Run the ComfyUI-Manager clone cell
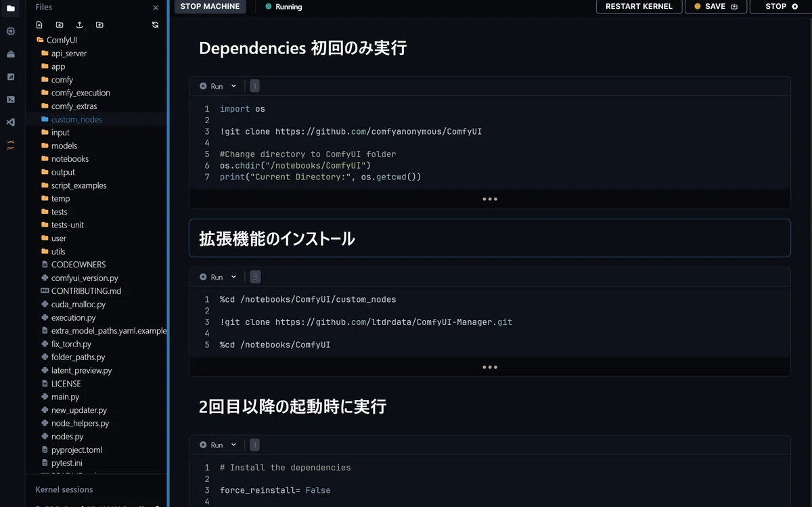 [x=210, y=277]
